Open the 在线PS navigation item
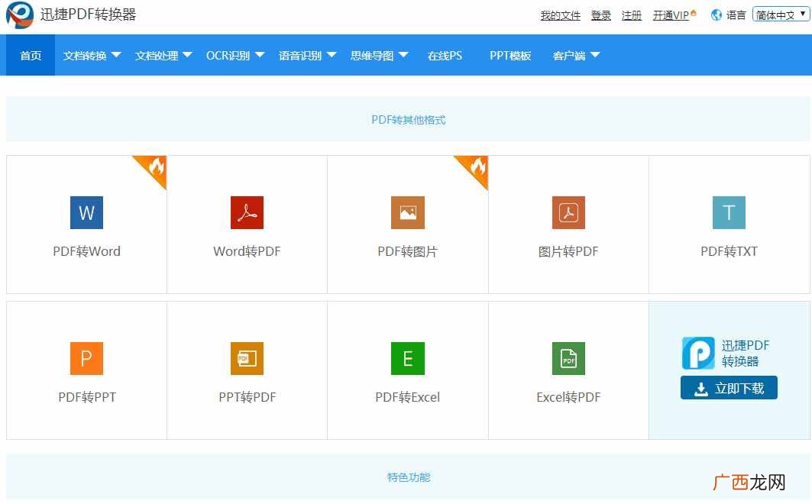The image size is (812, 504). point(445,56)
